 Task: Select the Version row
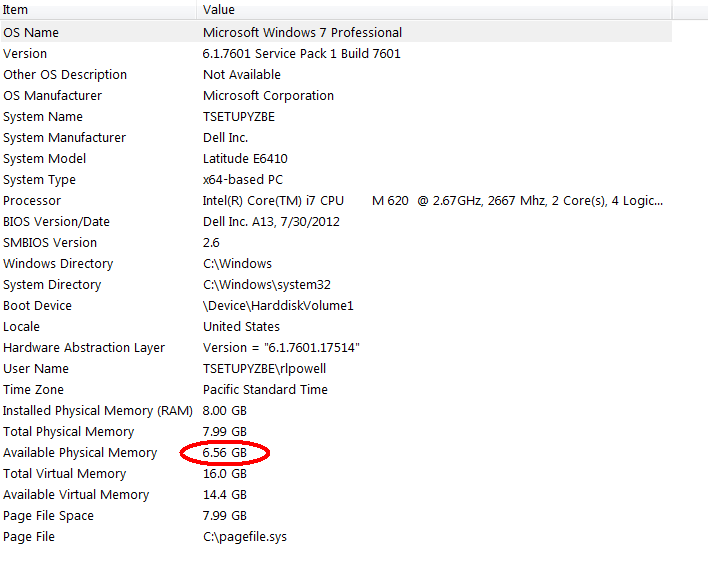[x=25, y=54]
